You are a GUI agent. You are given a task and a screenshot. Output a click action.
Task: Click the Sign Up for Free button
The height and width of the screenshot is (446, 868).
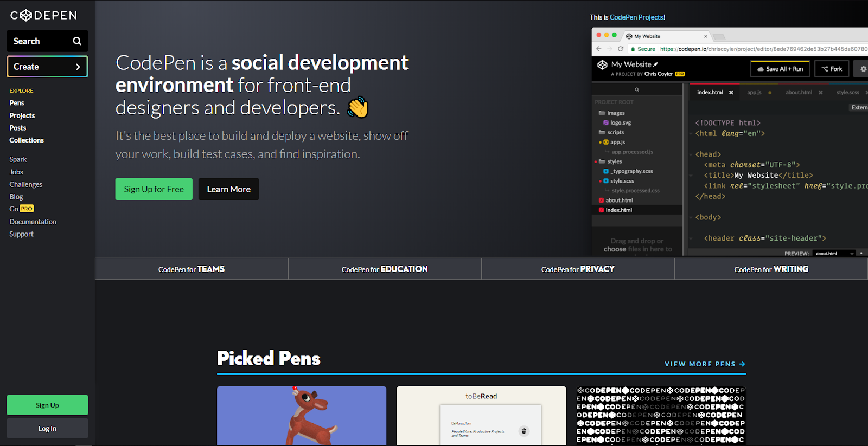tap(154, 189)
